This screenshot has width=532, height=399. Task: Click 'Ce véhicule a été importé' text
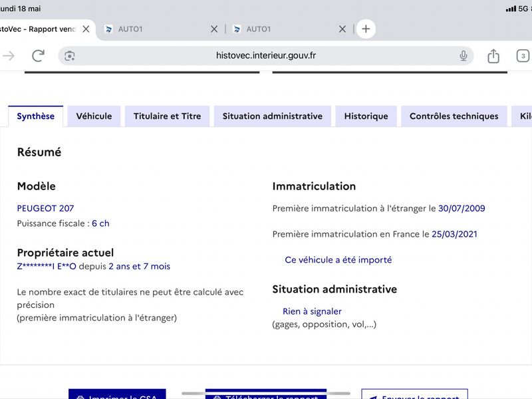coord(338,260)
